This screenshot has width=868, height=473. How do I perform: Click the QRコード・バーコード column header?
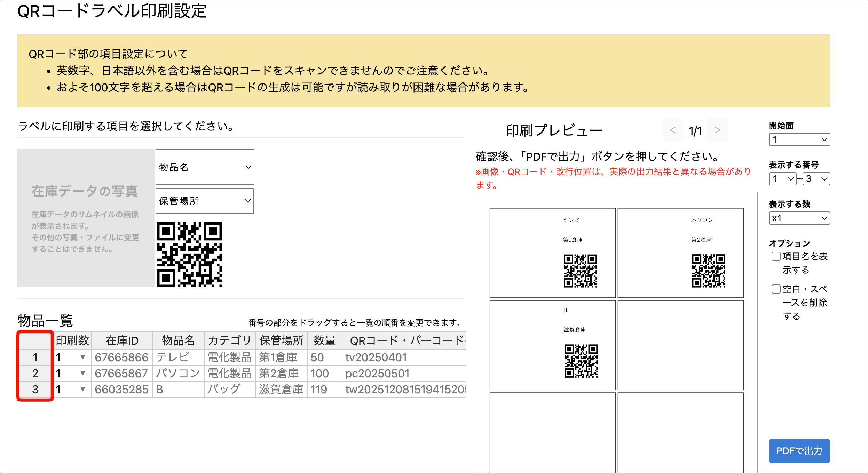pyautogui.click(x=404, y=340)
